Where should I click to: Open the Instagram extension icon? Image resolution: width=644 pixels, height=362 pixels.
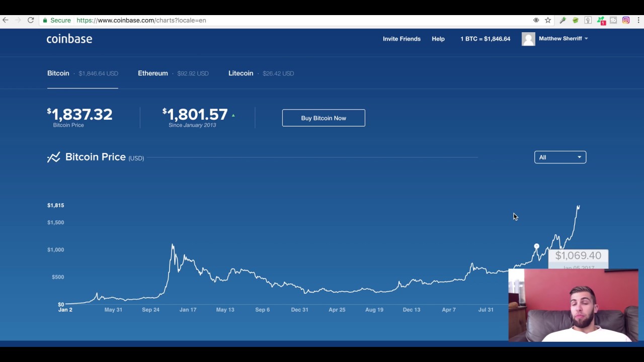pos(626,20)
